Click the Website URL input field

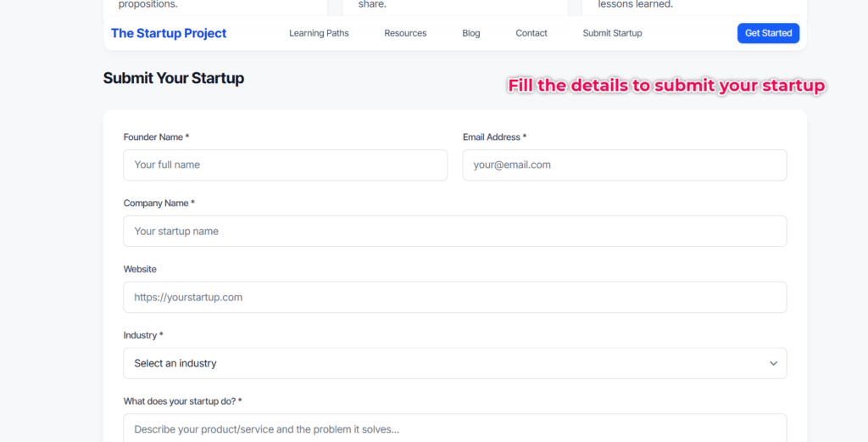(455, 297)
